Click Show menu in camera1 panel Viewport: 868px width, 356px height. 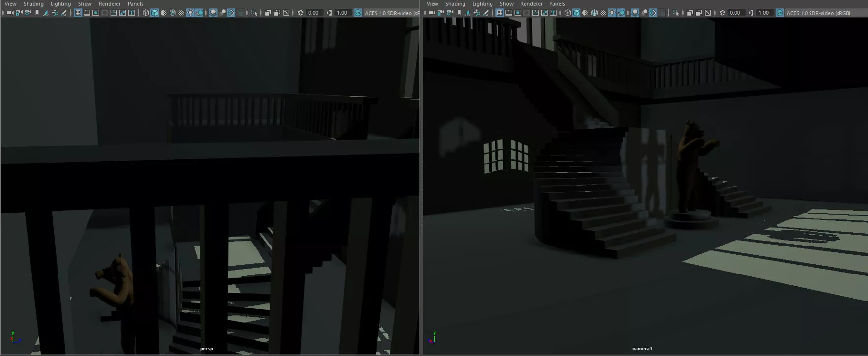point(506,4)
